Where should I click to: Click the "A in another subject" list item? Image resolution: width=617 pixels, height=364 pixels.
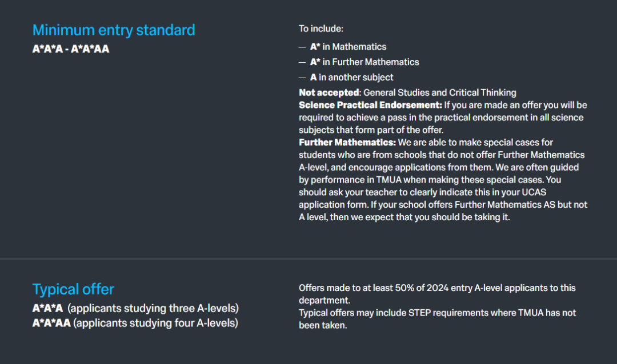351,78
